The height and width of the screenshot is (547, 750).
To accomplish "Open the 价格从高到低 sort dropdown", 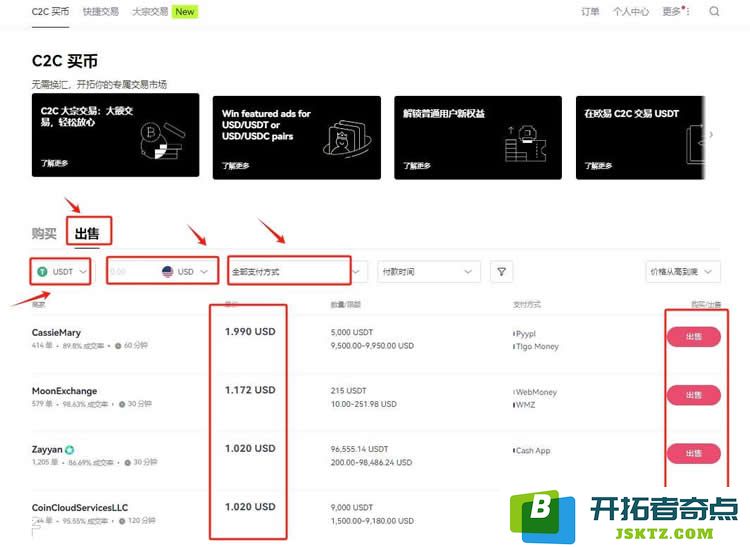I will click(x=683, y=272).
